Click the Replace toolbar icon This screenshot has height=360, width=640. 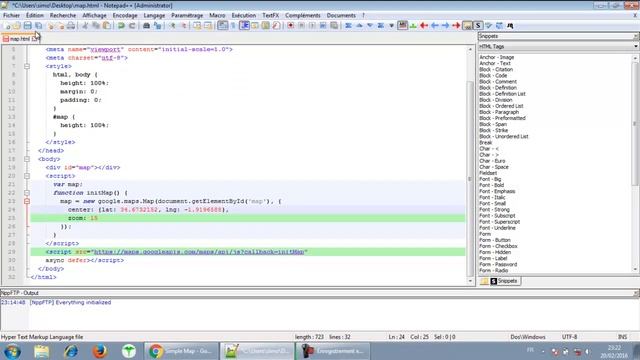pyautogui.click(x=157, y=26)
